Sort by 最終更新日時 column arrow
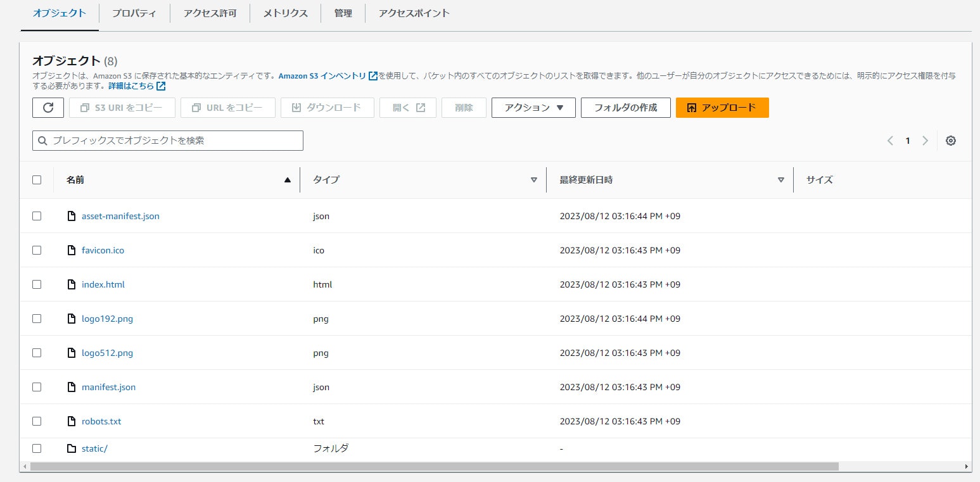This screenshot has height=482, width=980. [x=780, y=180]
